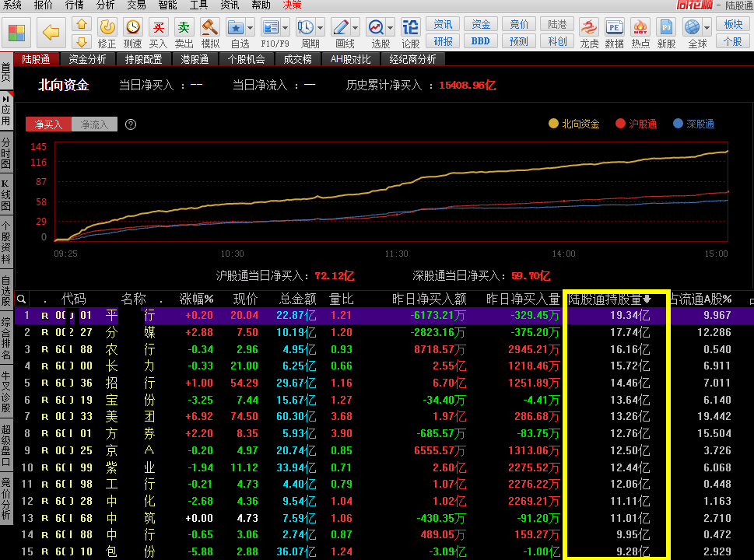Expand the 画线 dropdown arrow
This screenshot has height=560, width=754.
tap(356, 28)
